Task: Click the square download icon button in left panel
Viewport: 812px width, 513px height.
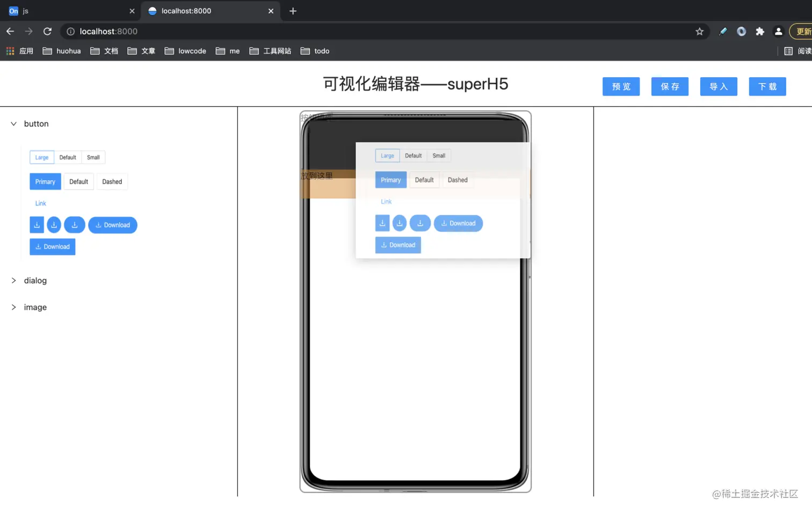Action: point(37,225)
